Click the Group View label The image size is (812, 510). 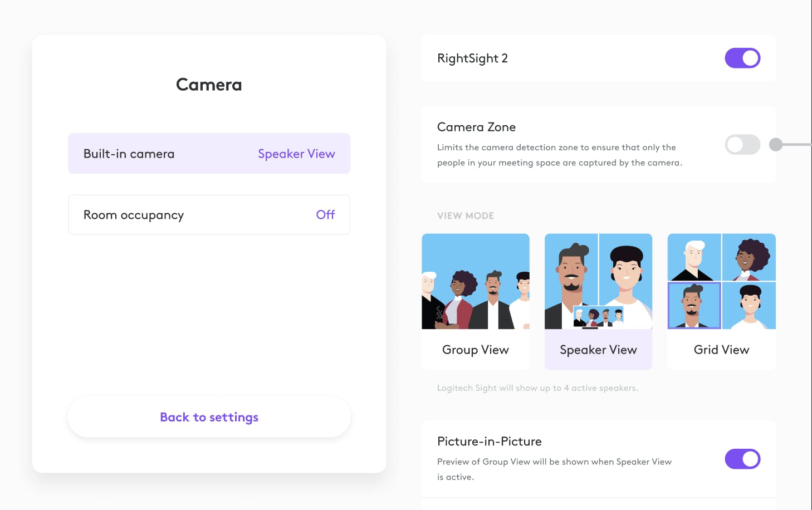(476, 350)
